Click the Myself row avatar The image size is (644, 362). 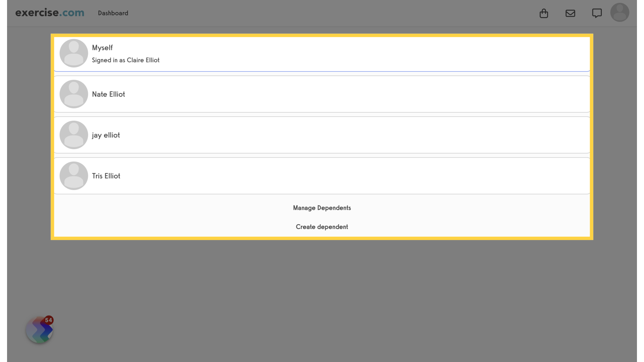(74, 53)
